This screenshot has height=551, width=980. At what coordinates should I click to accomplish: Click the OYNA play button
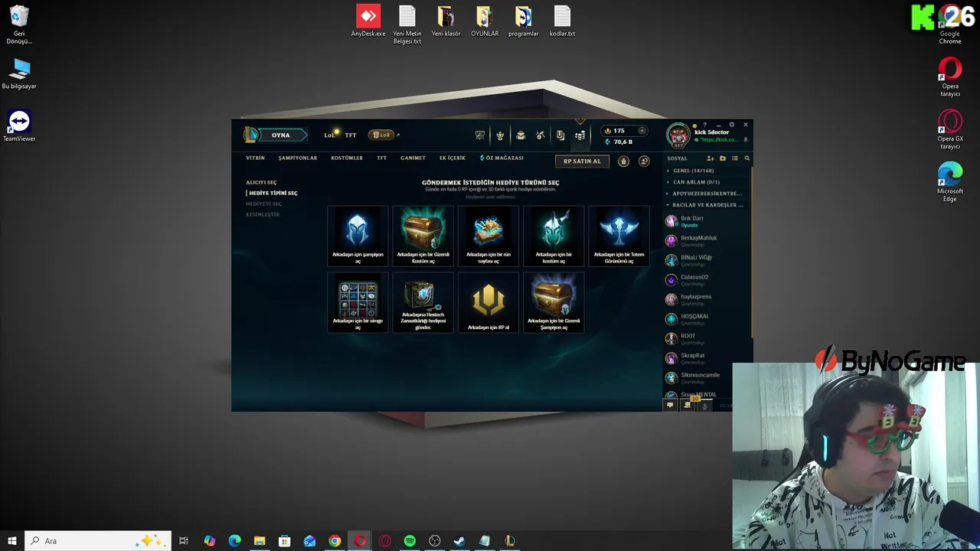281,135
